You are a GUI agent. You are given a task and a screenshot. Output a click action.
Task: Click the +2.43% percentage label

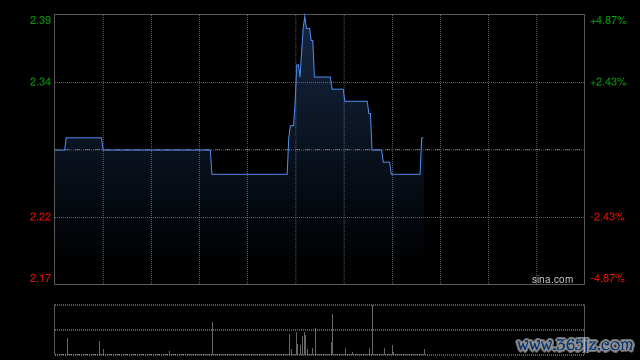point(608,82)
